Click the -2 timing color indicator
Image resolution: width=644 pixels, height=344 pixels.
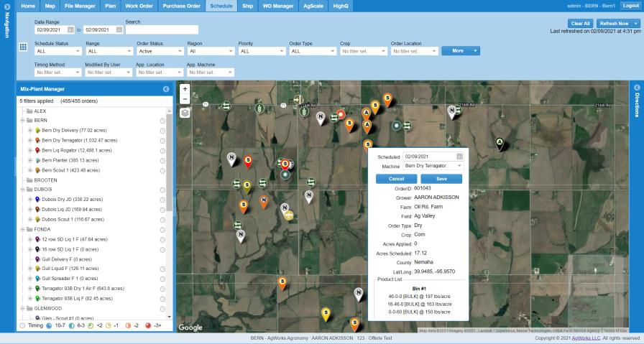pyautogui.click(x=128, y=326)
